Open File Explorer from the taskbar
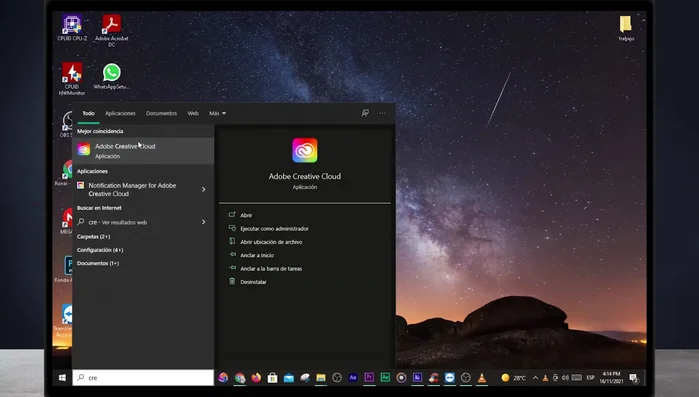 [321, 378]
